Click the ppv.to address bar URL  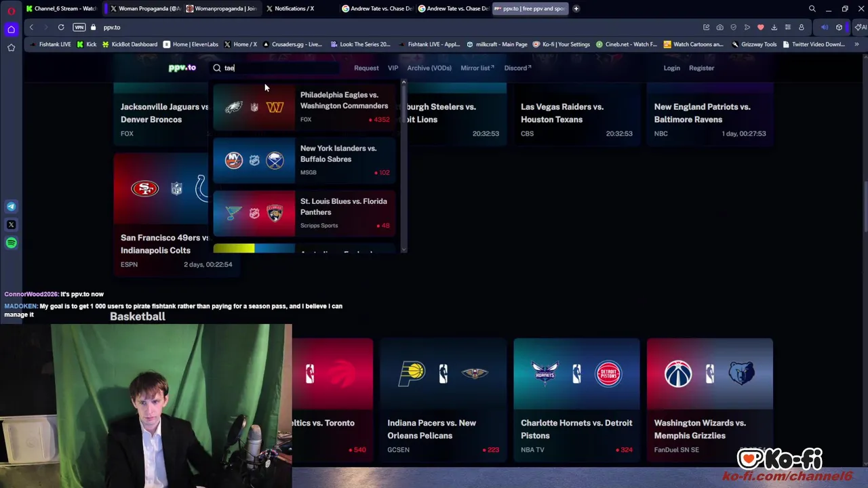point(112,27)
